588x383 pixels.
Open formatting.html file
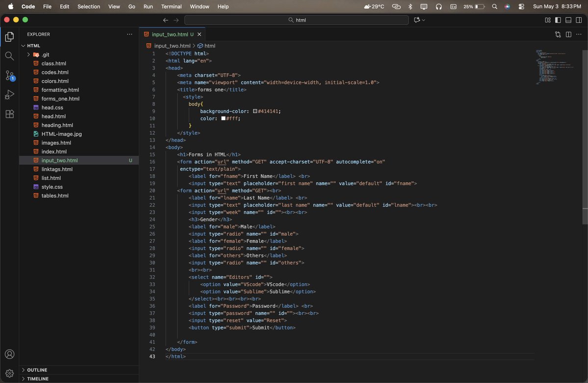point(60,90)
